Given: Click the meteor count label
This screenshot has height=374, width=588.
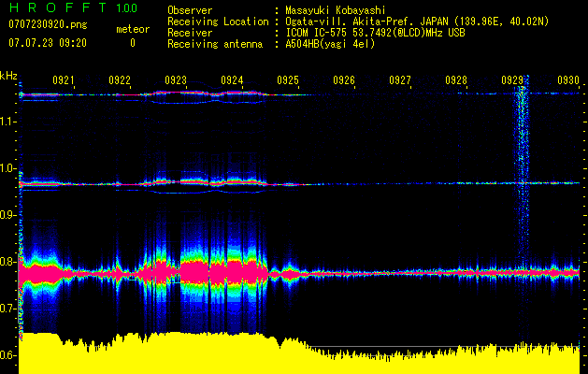Looking at the screenshot, I should pyautogui.click(x=132, y=29).
